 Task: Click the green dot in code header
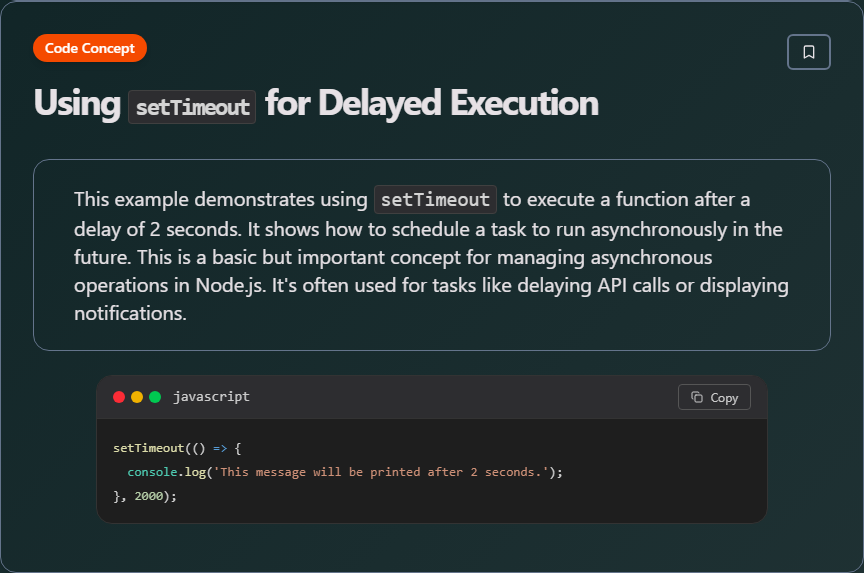click(x=155, y=397)
